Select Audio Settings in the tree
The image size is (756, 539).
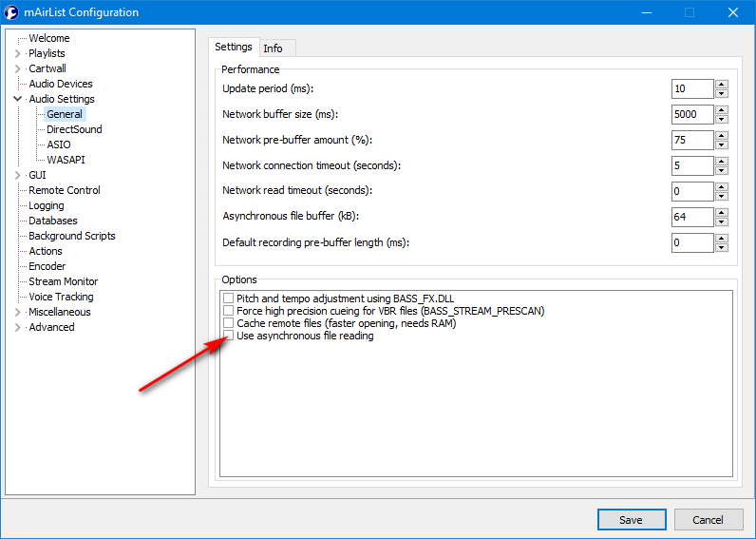click(62, 99)
